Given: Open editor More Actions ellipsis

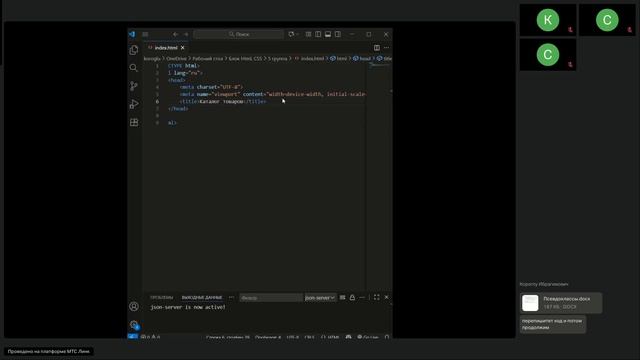Looking at the screenshot, I should [x=387, y=48].
